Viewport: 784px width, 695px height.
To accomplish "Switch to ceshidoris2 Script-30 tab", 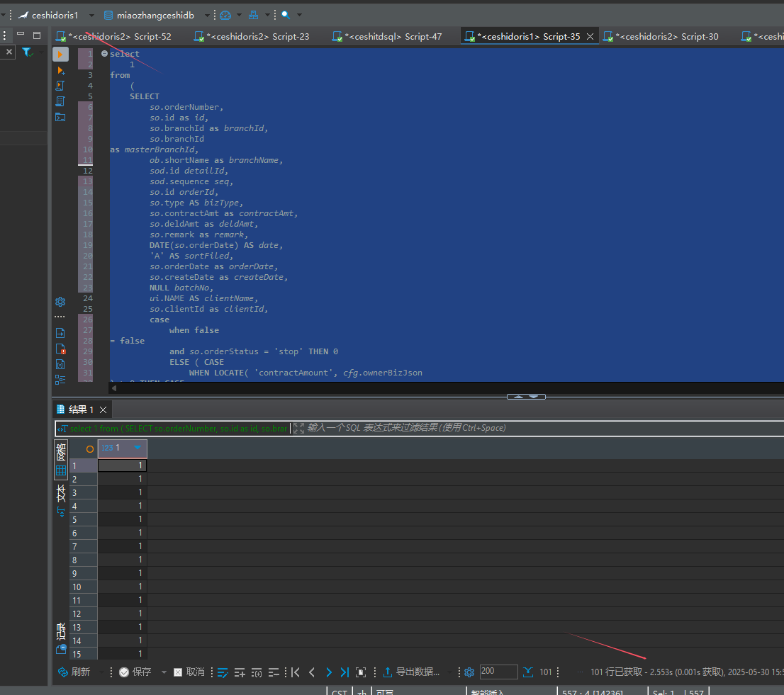I will 661,36.
